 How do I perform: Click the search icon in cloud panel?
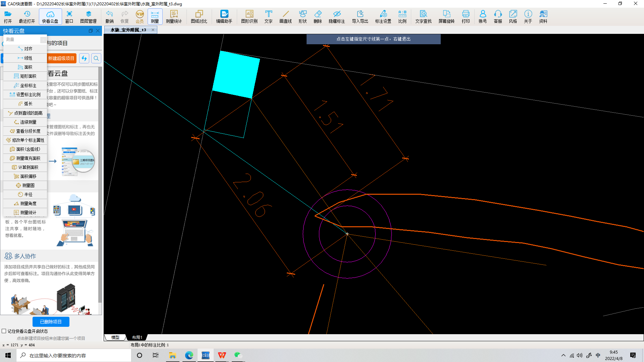point(96,58)
